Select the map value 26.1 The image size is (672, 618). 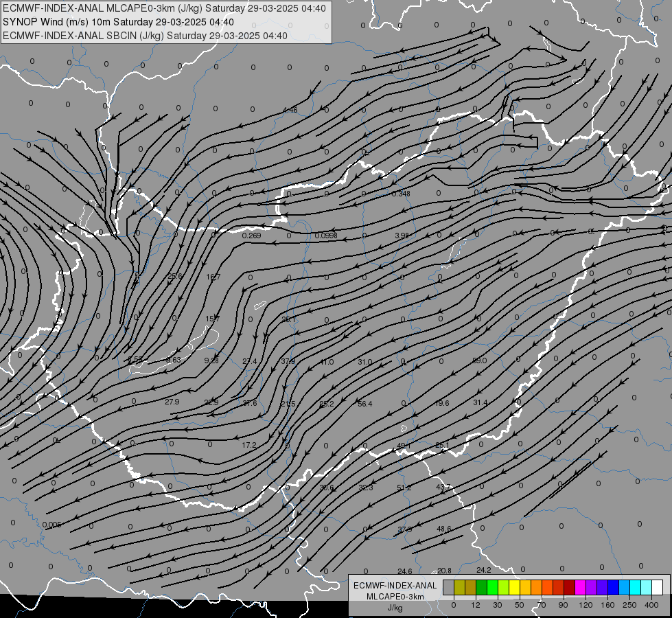pos(288,319)
